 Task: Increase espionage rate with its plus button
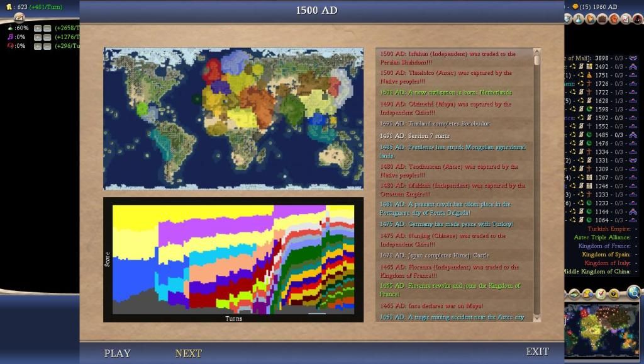(38, 47)
